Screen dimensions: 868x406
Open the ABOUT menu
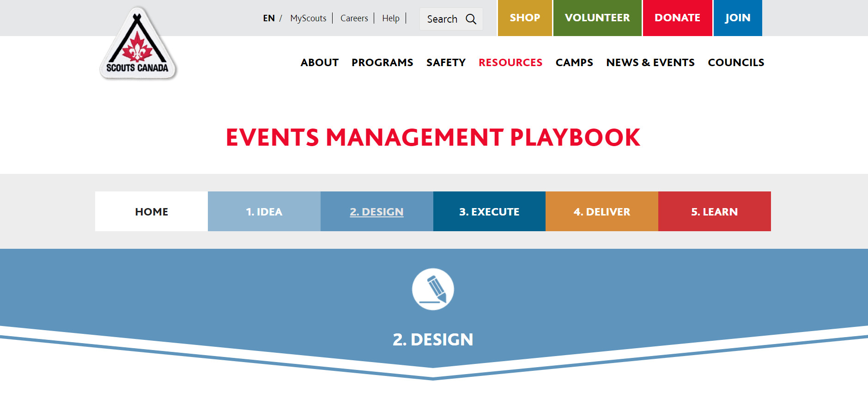(x=319, y=62)
